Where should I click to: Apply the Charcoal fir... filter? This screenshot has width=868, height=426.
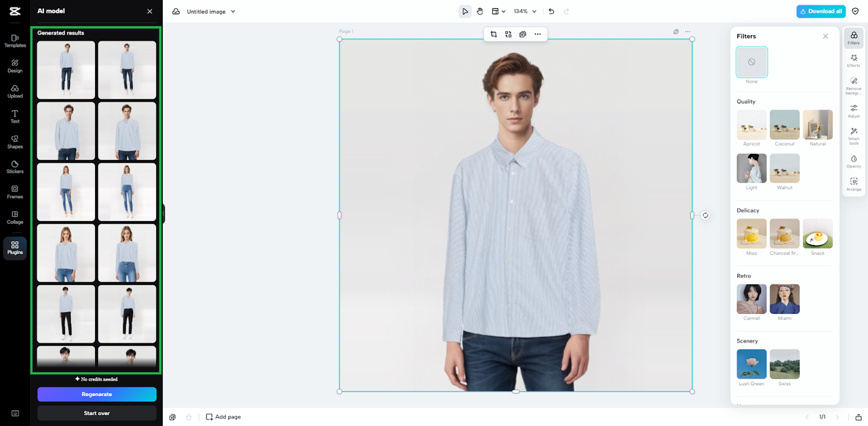click(x=785, y=233)
